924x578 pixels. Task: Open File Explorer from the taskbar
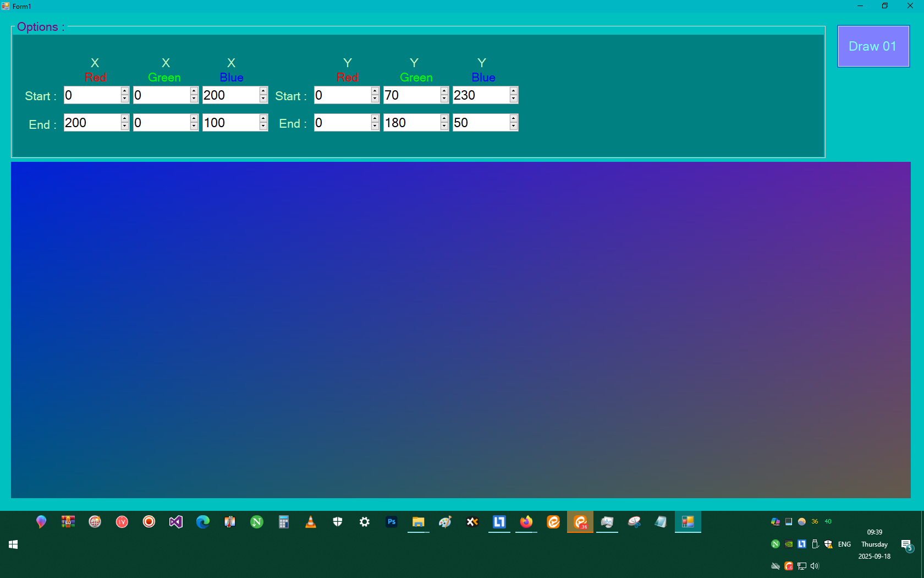(419, 522)
